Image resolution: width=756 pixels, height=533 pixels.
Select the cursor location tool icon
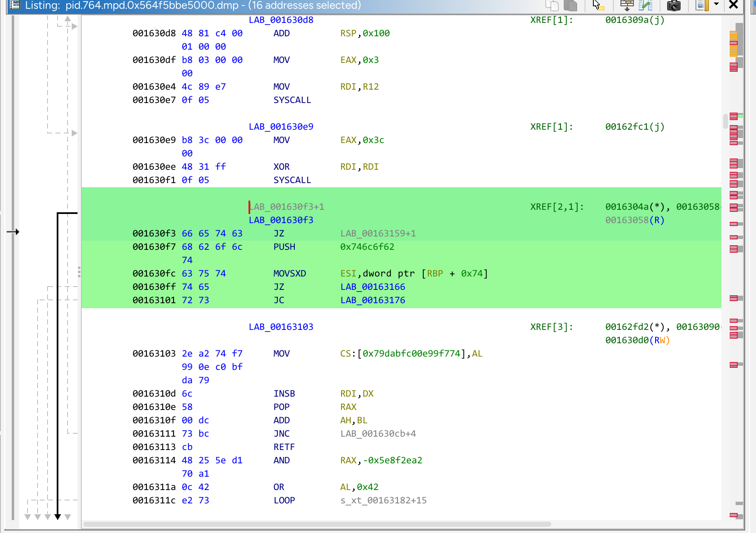coord(598,6)
